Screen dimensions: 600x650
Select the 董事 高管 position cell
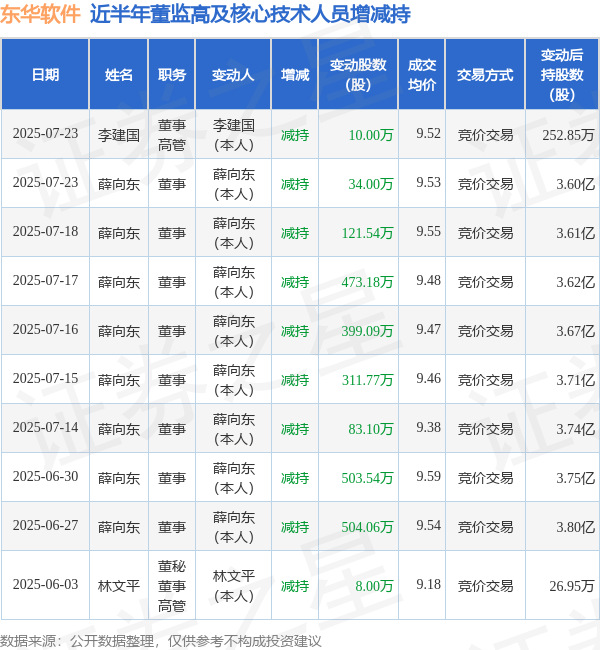172,135
